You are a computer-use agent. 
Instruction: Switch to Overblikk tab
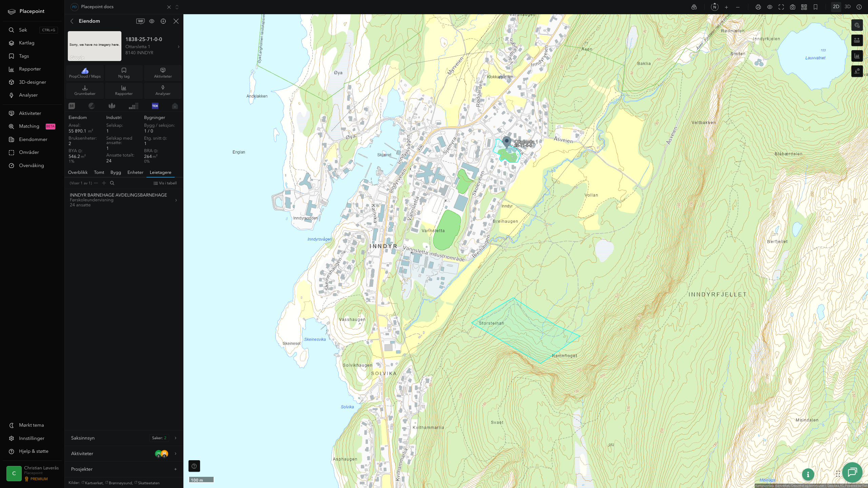[78, 172]
